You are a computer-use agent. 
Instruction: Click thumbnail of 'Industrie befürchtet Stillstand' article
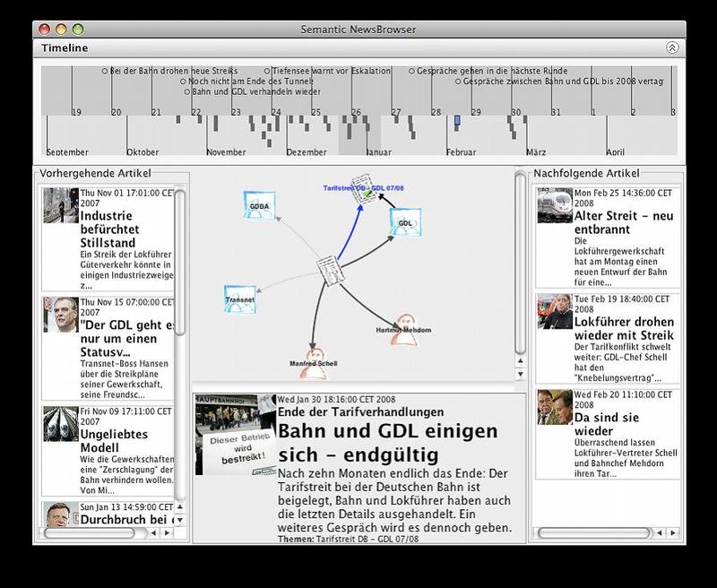(61, 205)
